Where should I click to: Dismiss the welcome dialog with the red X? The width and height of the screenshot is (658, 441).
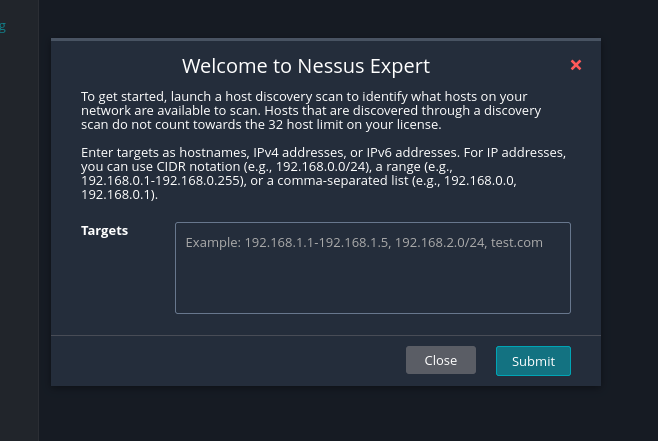click(576, 65)
